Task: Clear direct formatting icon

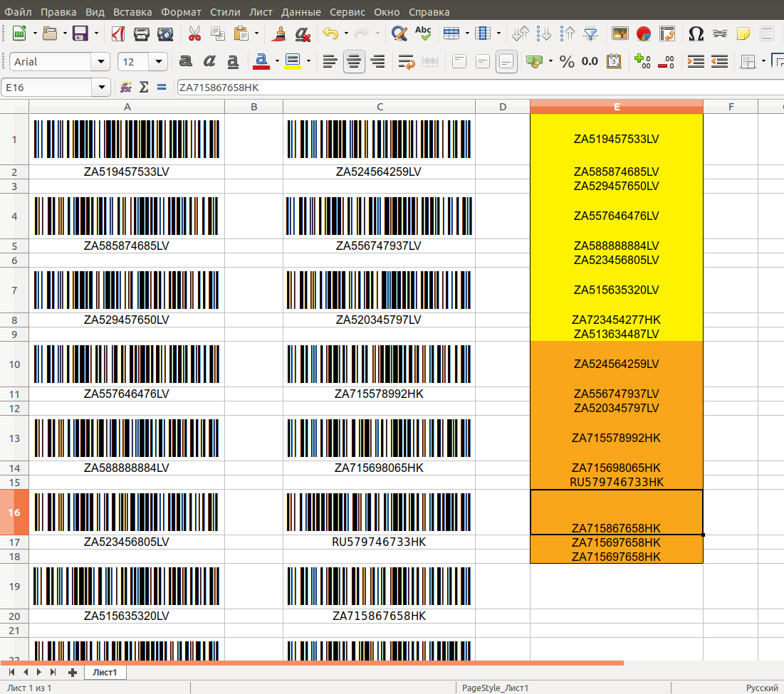Action: coord(302,33)
